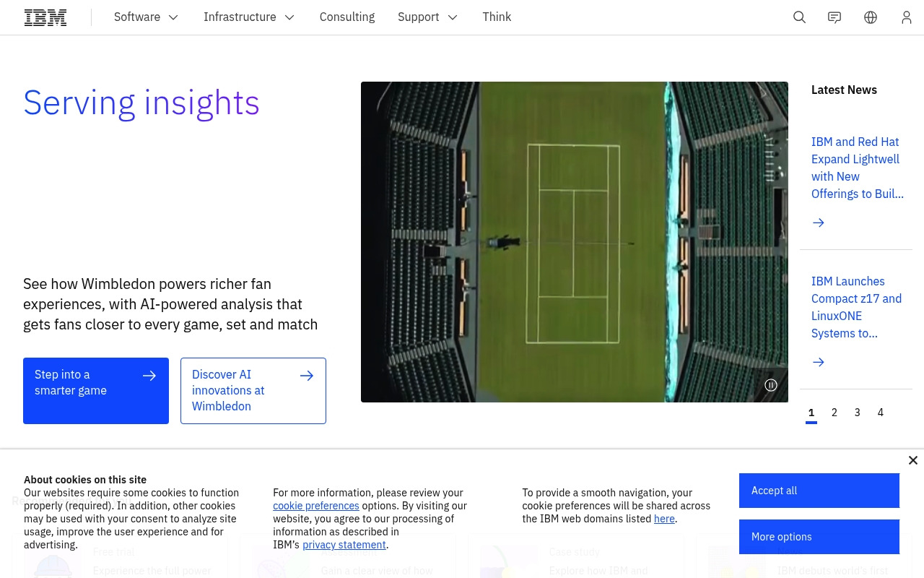Open the user profile icon

pyautogui.click(x=907, y=17)
